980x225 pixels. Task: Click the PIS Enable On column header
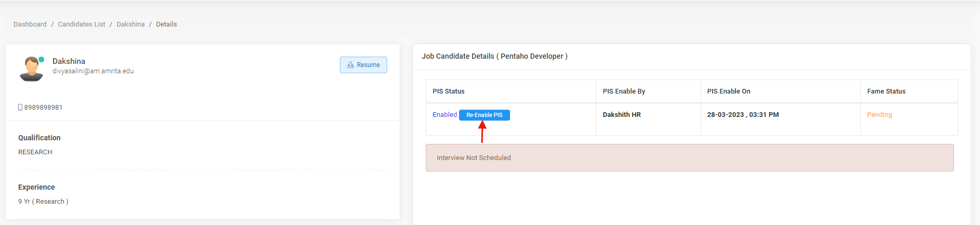coord(728,91)
